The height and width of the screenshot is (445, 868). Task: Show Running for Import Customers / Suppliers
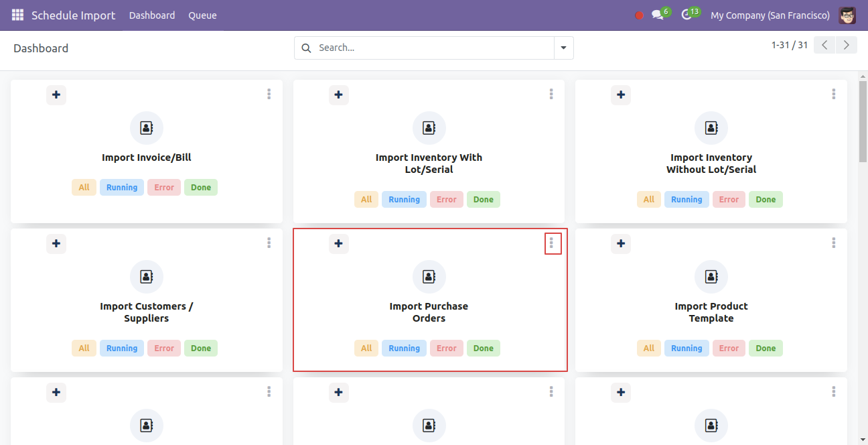click(x=122, y=348)
